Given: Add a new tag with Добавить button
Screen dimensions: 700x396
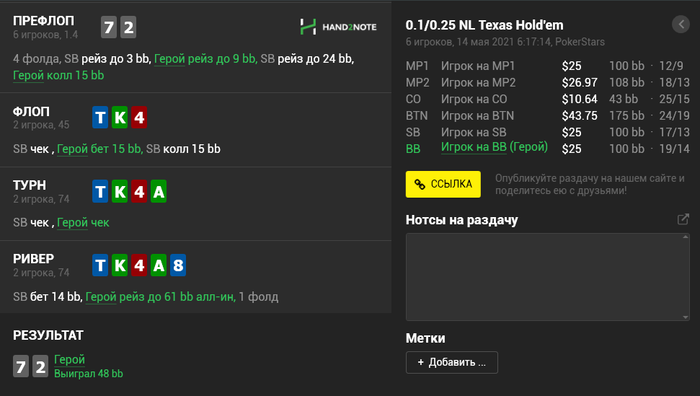Looking at the screenshot, I should click(452, 362).
